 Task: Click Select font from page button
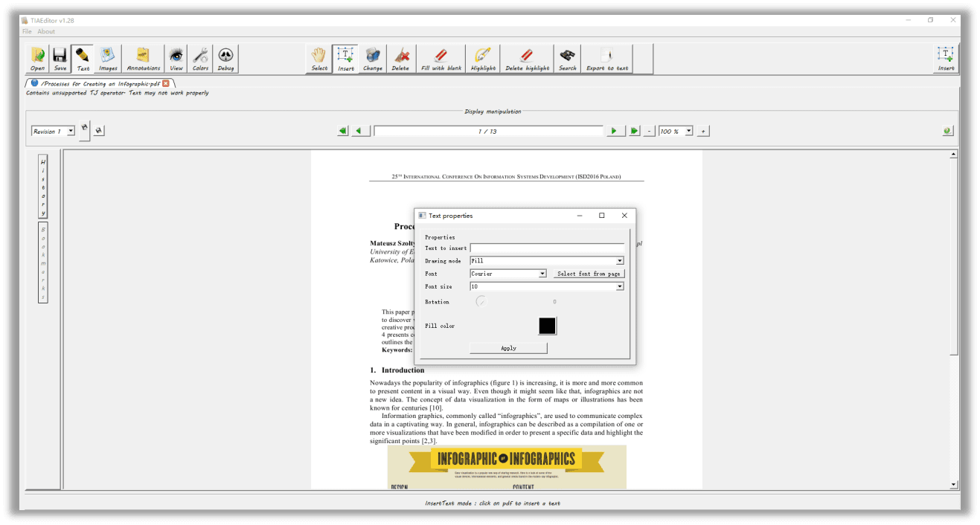coord(589,274)
